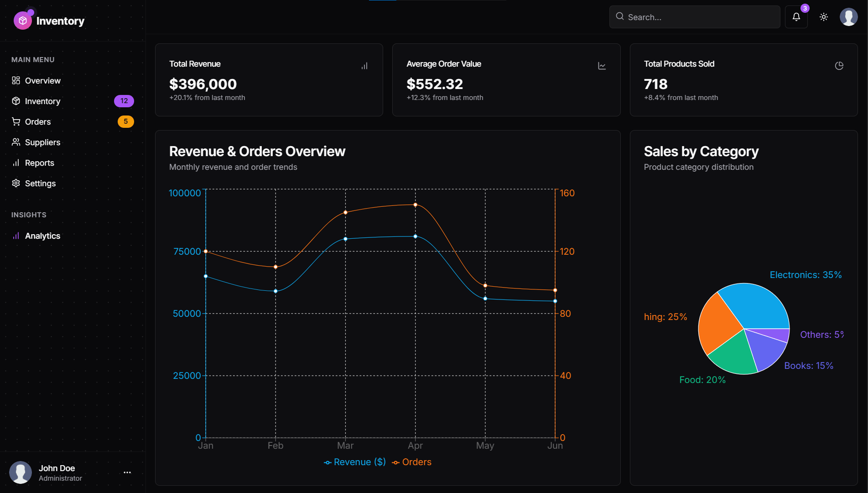Open the Inventory menu entry
Image resolution: width=868 pixels, height=493 pixels.
click(x=42, y=101)
